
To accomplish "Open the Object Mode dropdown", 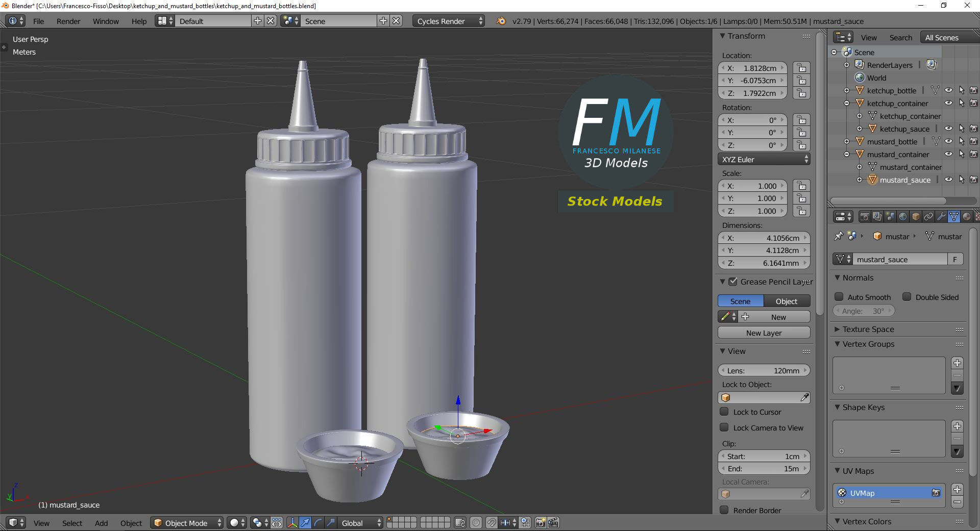I will point(187,523).
